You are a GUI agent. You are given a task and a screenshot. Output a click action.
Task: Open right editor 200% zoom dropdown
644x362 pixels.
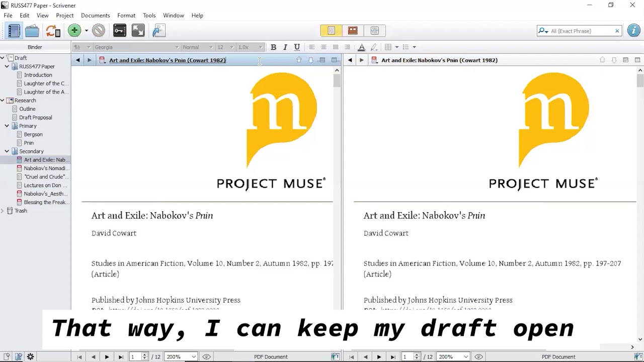[x=453, y=357]
